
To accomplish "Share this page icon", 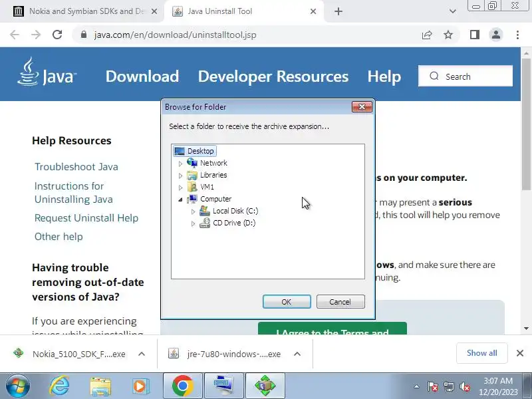I will (427, 35).
